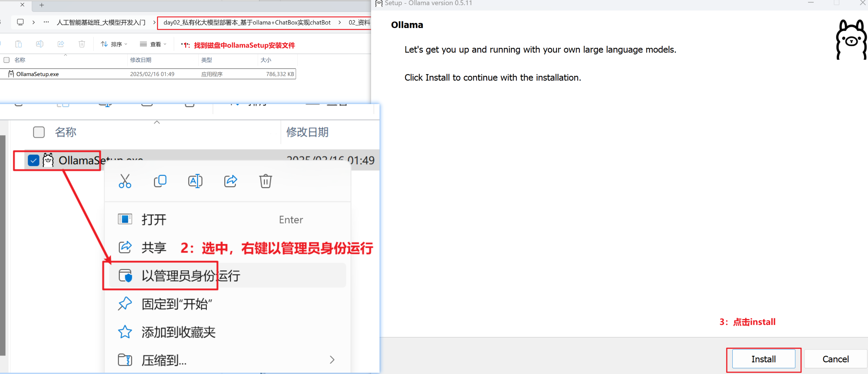Click the copy icon in context menu
This screenshot has height=374, width=868.
(x=160, y=181)
